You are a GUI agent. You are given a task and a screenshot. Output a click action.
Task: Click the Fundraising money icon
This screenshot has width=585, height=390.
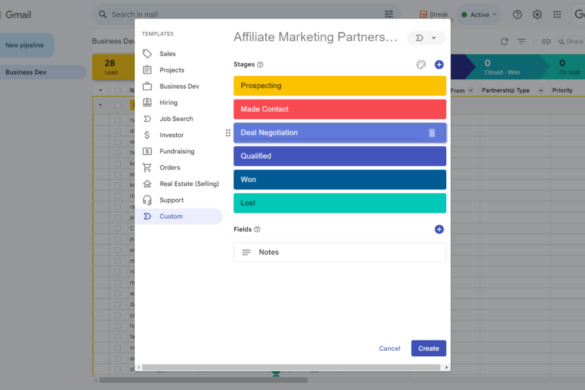(x=147, y=151)
